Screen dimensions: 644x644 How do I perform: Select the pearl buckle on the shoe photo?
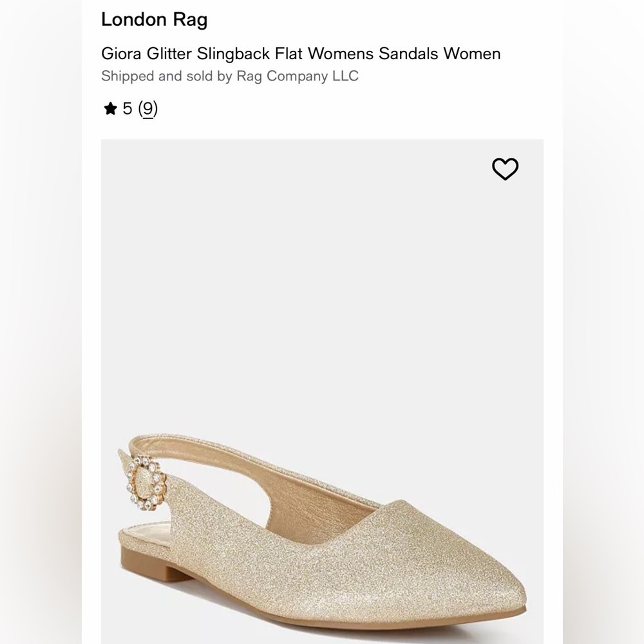(x=146, y=482)
